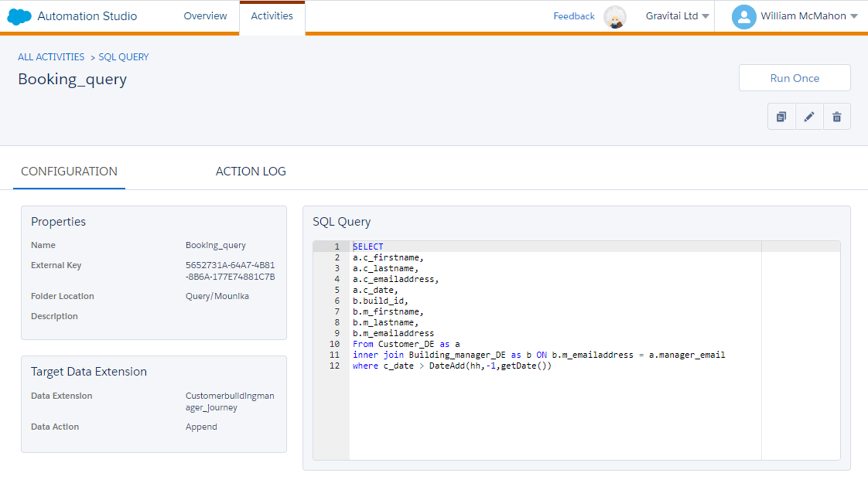Open the Automation Studio home menu
The width and height of the screenshot is (868, 483).
click(x=87, y=16)
